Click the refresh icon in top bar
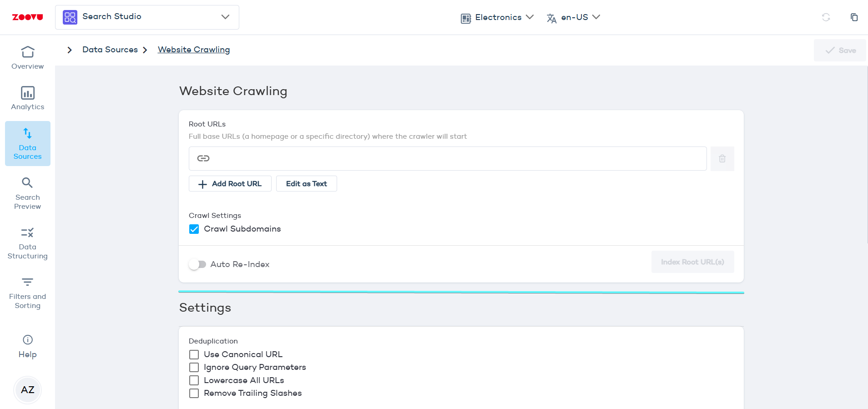868x409 pixels. (826, 17)
